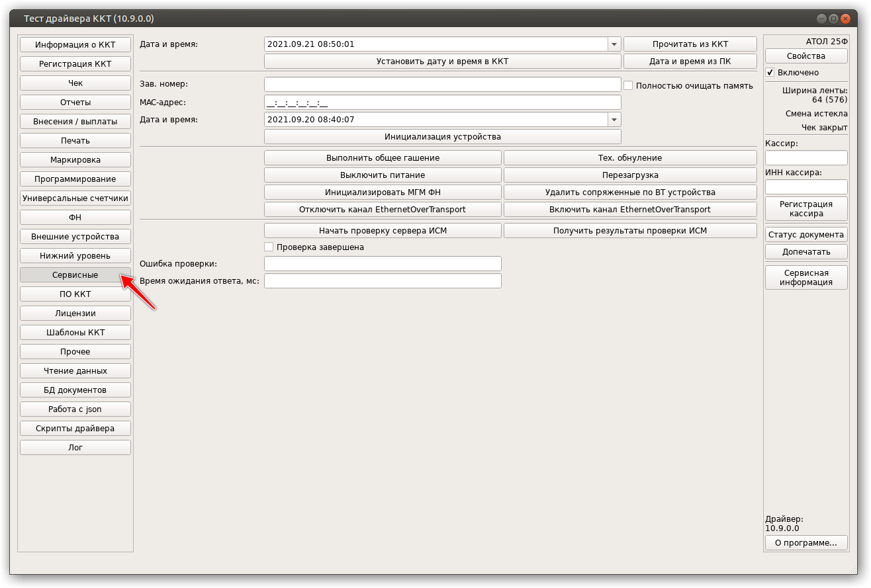Click Регистрация кассира button

[x=806, y=209]
